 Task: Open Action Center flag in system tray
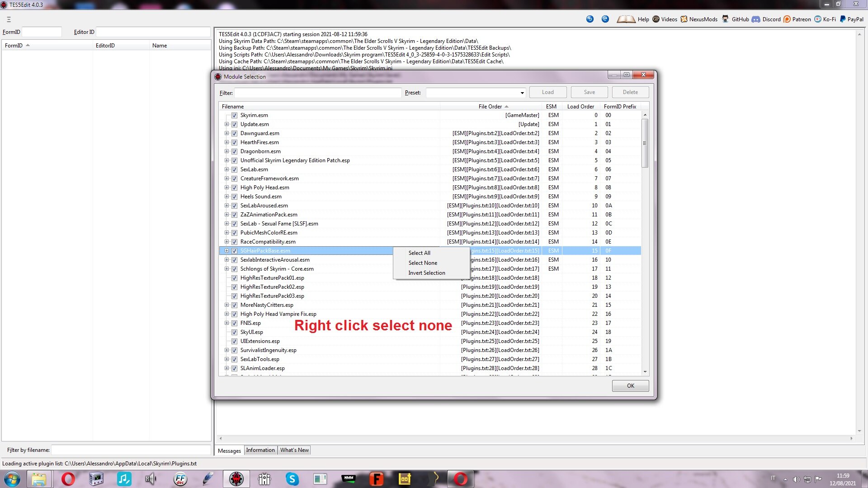[x=818, y=479]
